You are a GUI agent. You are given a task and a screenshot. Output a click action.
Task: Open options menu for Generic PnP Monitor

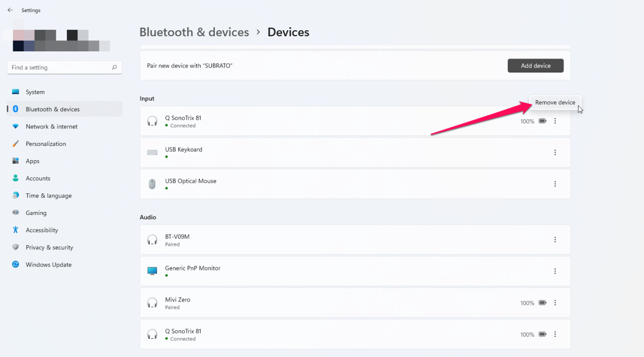coord(555,271)
